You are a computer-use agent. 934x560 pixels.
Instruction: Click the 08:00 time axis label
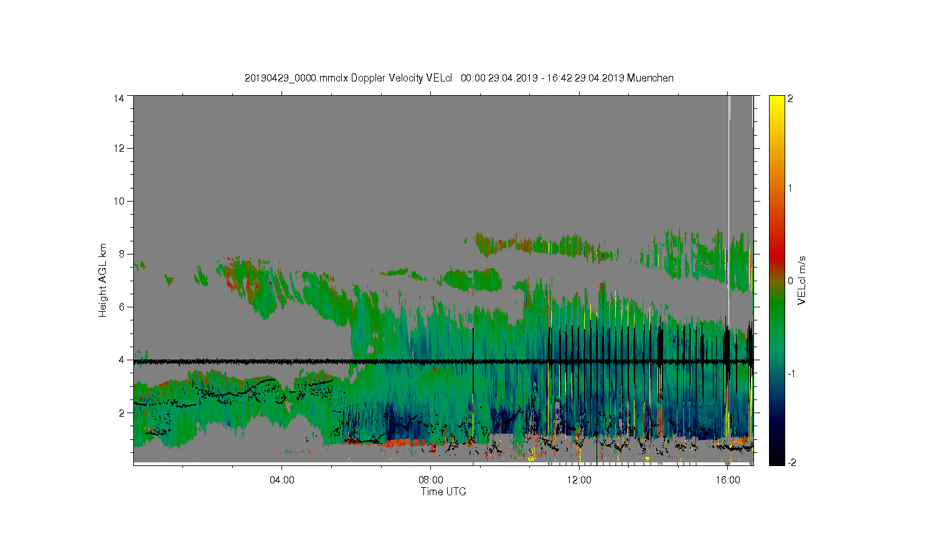430,480
